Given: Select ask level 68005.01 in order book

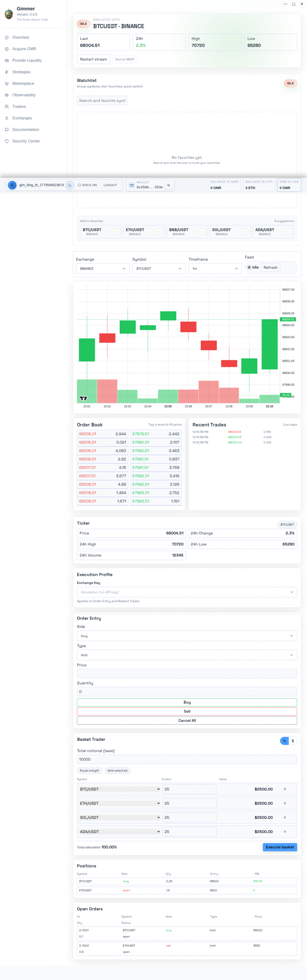Looking at the screenshot, I should (x=102, y=434).
